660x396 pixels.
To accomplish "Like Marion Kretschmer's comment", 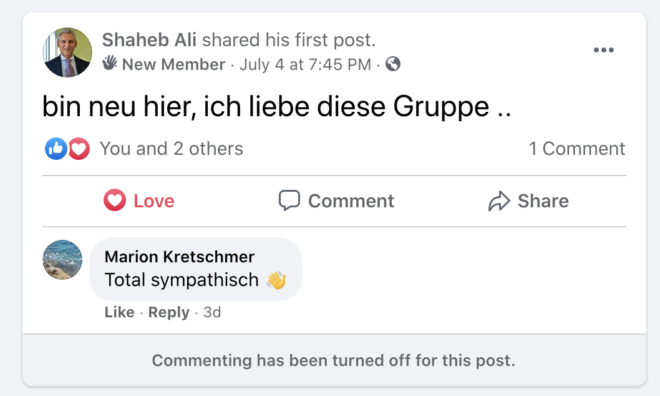I will click(x=119, y=312).
